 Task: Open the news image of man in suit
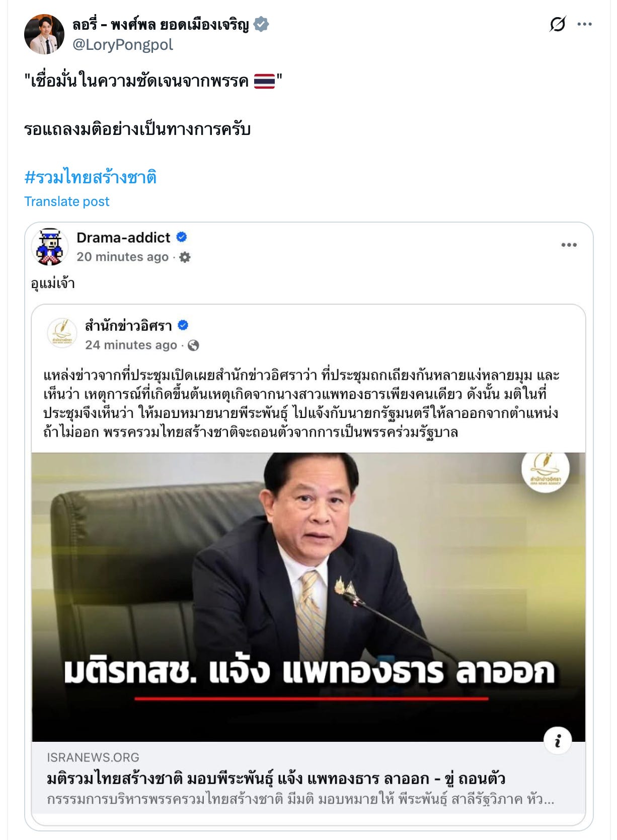(x=308, y=597)
